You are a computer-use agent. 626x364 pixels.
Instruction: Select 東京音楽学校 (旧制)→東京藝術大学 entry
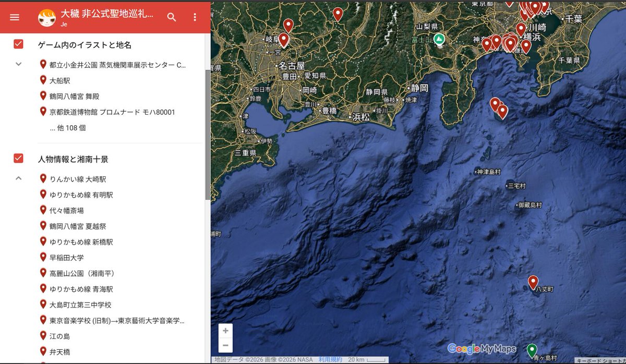click(117, 321)
